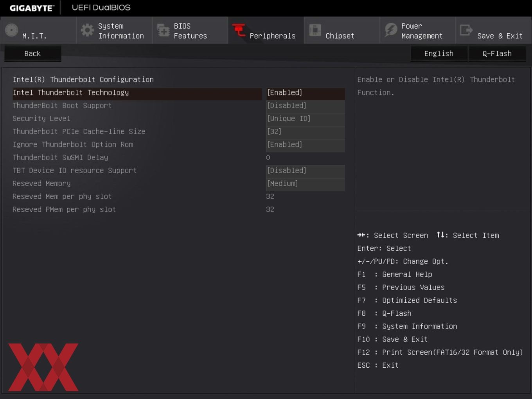Click the Intel(R) Thunderbolt Configuration heading

pos(83,80)
